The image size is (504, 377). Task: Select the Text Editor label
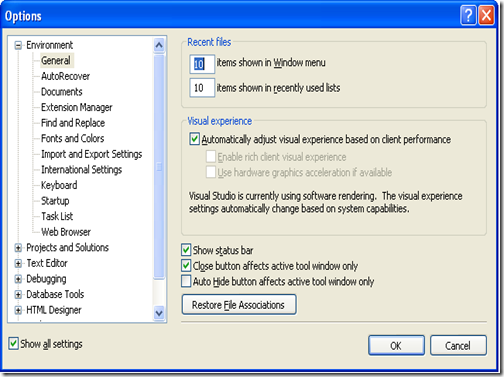[47, 263]
